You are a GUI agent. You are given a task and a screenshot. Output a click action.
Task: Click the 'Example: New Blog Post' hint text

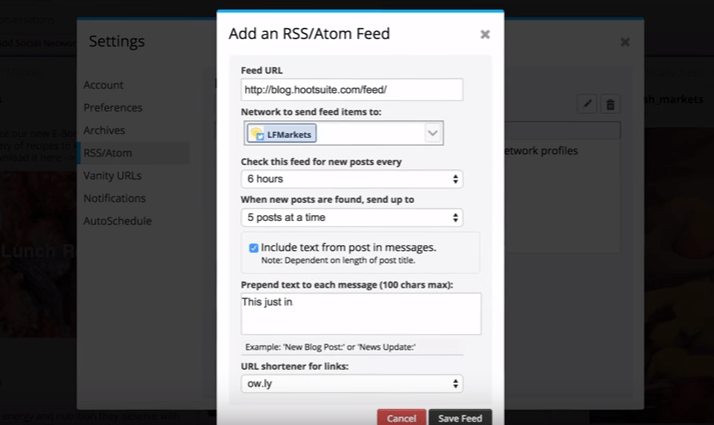(330, 347)
